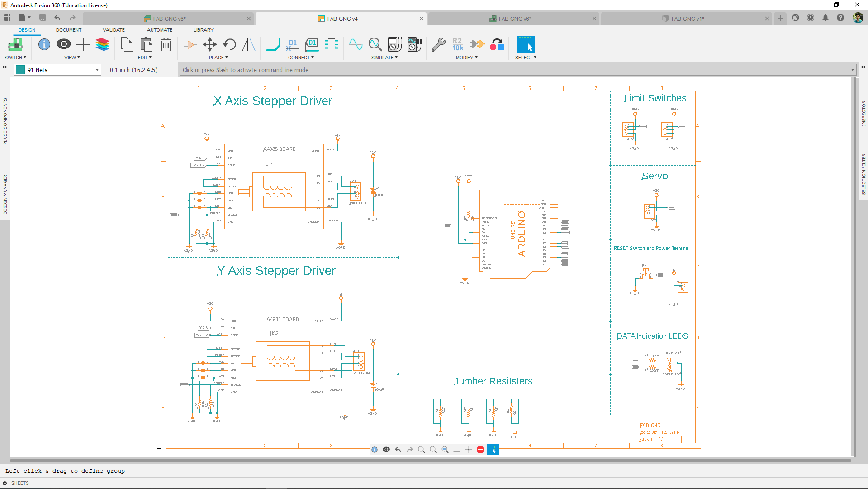Screen dimensions: 868x489
Task: Open the Help question mark icon
Action: (840, 18)
